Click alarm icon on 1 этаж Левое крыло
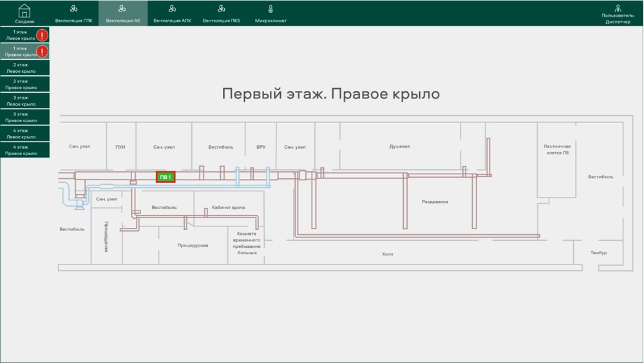644x363 pixels. point(43,35)
